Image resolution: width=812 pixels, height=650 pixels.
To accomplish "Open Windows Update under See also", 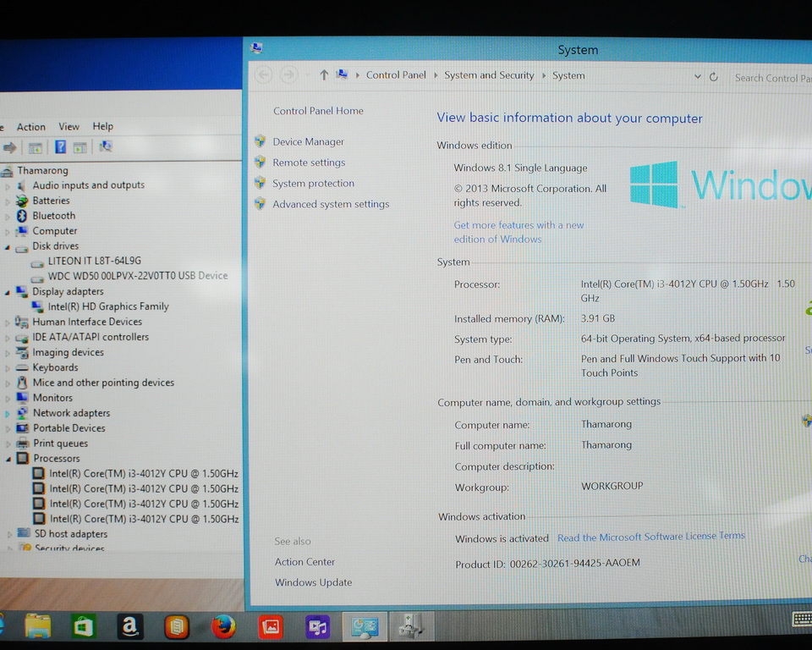I will click(313, 582).
